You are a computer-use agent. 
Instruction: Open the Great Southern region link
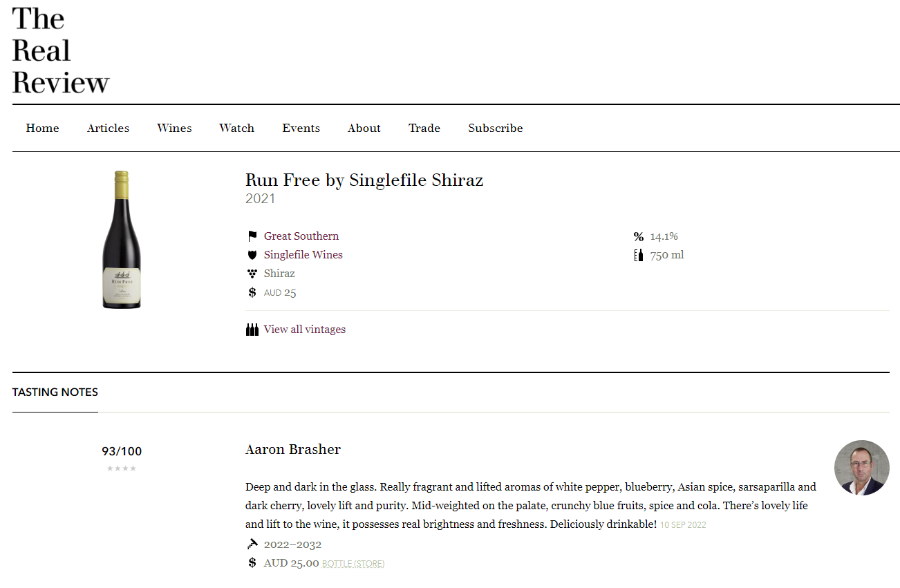[301, 236]
